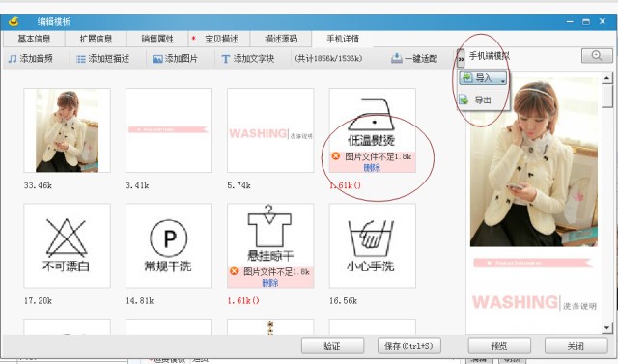Click 删除 link under 低温熨烫 image

coord(372,168)
